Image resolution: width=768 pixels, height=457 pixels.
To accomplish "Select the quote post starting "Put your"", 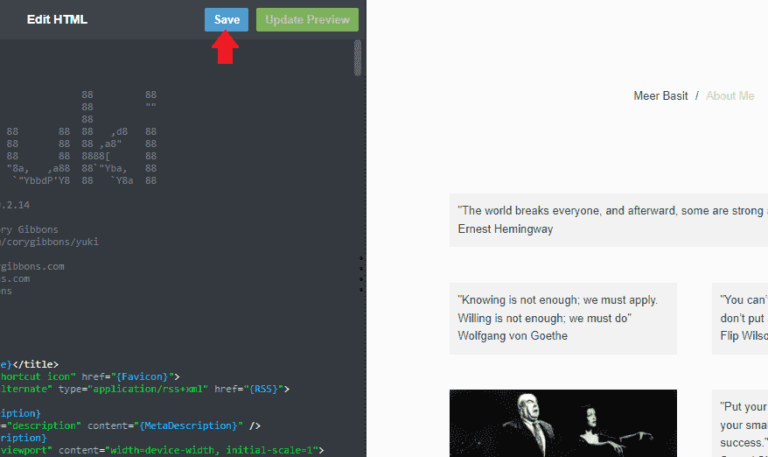I will pyautogui.click(x=740, y=424).
